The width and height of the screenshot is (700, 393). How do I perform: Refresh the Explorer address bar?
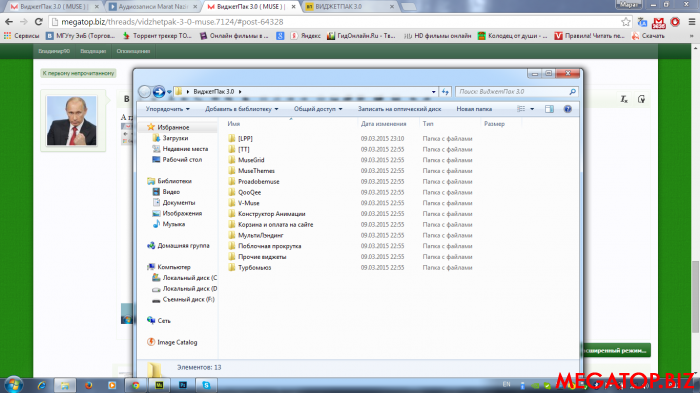pyautogui.click(x=445, y=92)
